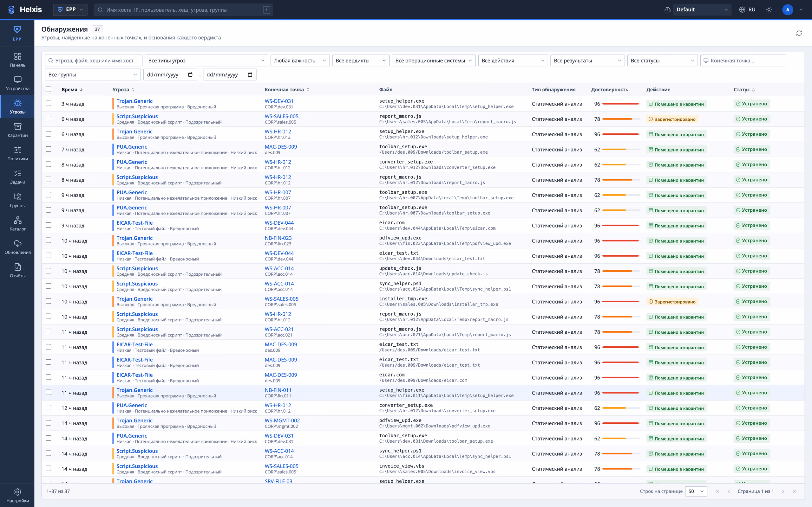Check the select-all checkbox in table header

pyautogui.click(x=49, y=89)
